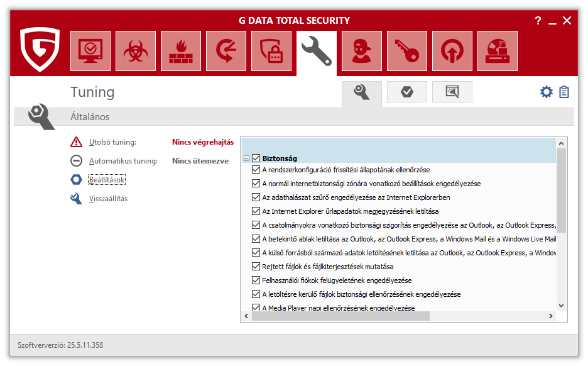The width and height of the screenshot is (588, 366).
Task: Open the Password Manager shield lock icon
Action: click(x=271, y=51)
